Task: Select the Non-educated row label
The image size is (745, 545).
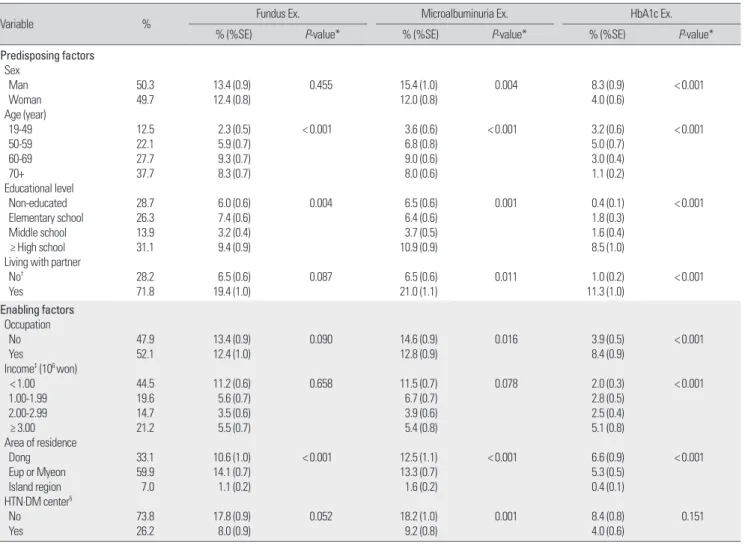Action: (x=38, y=203)
